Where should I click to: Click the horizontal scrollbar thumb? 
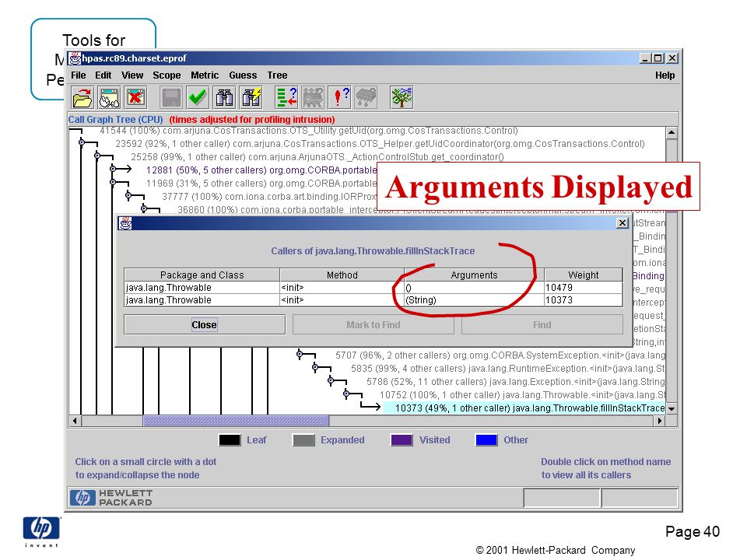(236, 421)
